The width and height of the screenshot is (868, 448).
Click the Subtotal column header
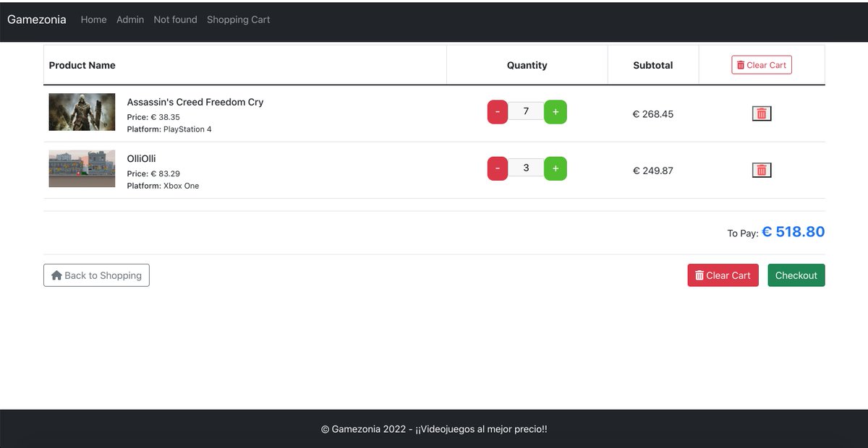[x=653, y=65]
